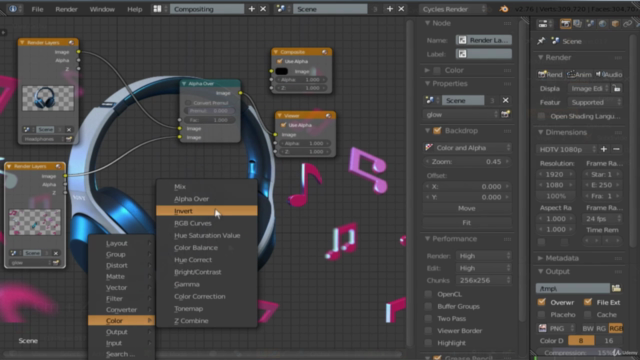The height and width of the screenshot is (360, 640).
Task: Open the Render menu
Action: pos(66,9)
